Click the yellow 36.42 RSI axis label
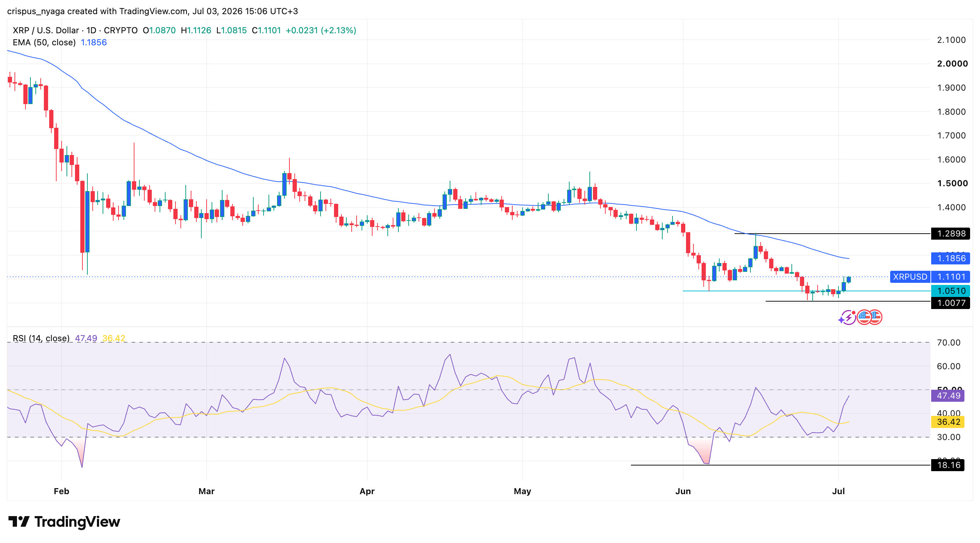980x543 pixels. [x=948, y=422]
